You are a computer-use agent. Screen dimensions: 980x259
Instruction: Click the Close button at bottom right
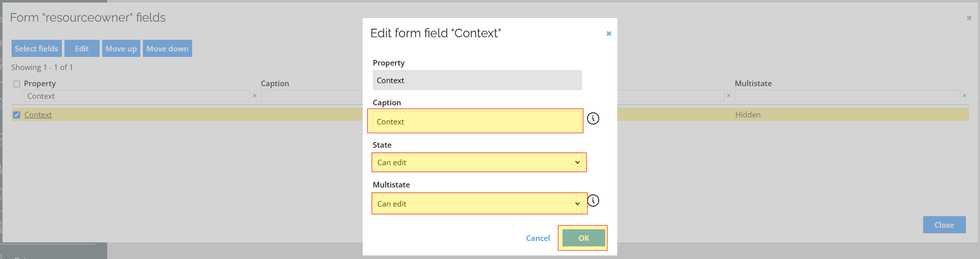944,225
